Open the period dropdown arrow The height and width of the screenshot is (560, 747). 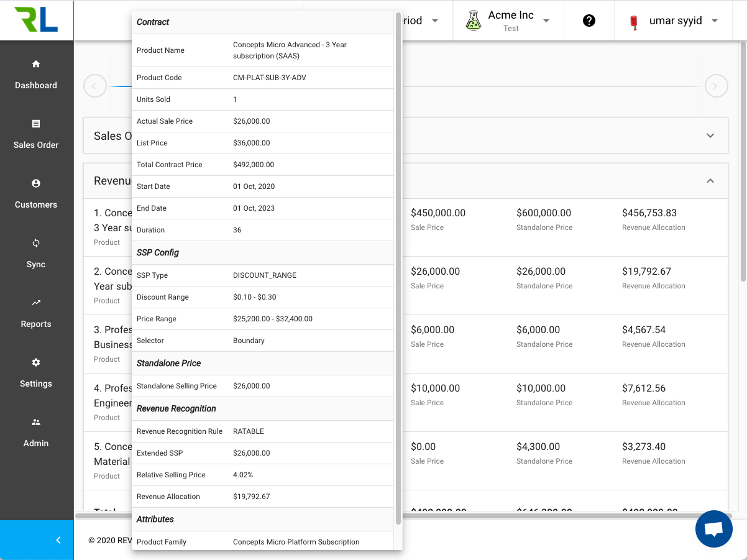click(x=435, y=21)
